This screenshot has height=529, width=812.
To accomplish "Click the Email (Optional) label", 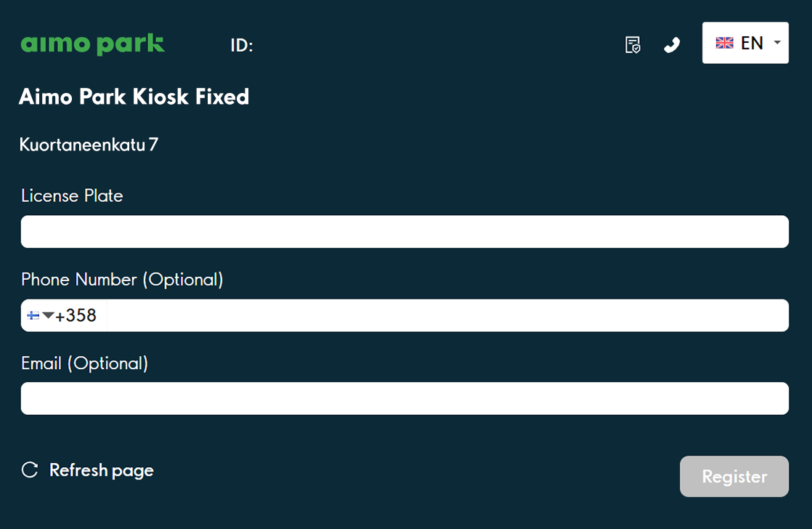I will [x=84, y=363].
